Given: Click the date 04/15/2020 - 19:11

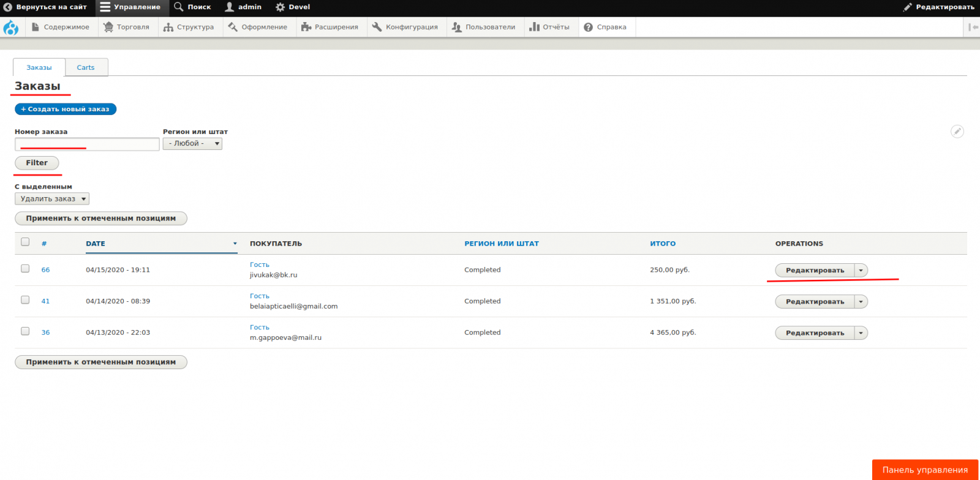Looking at the screenshot, I should click(x=118, y=270).
